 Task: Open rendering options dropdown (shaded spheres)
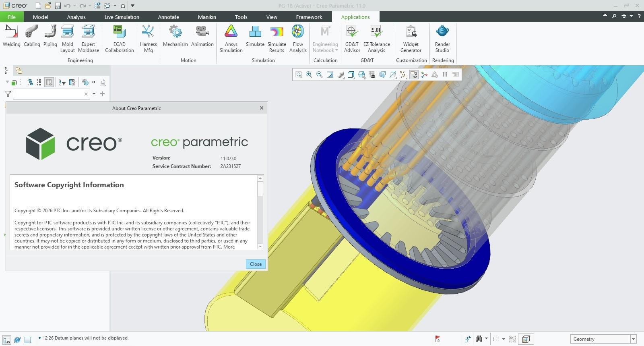click(341, 75)
